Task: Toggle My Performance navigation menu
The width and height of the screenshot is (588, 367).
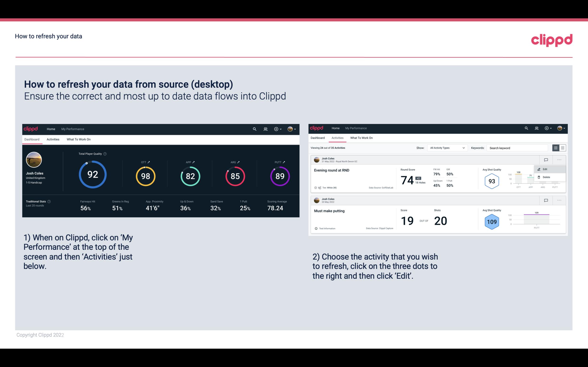Action: click(x=72, y=128)
